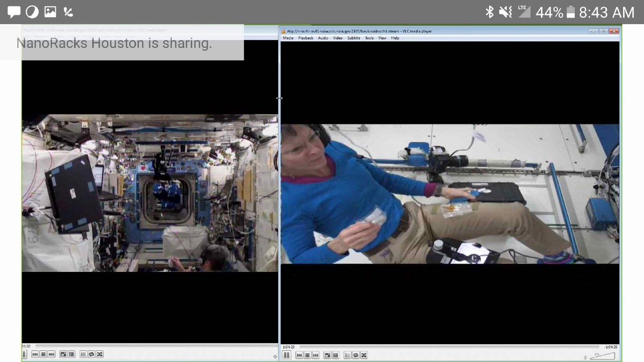This screenshot has width=644, height=362.
Task: Toggle loop mode in right VLC player
Action: 355,355
